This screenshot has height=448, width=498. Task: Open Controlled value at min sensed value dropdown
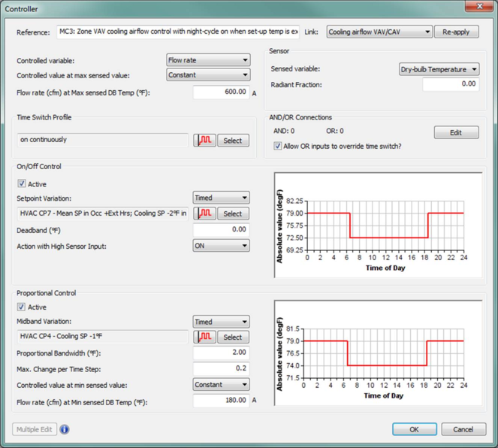[221, 384]
